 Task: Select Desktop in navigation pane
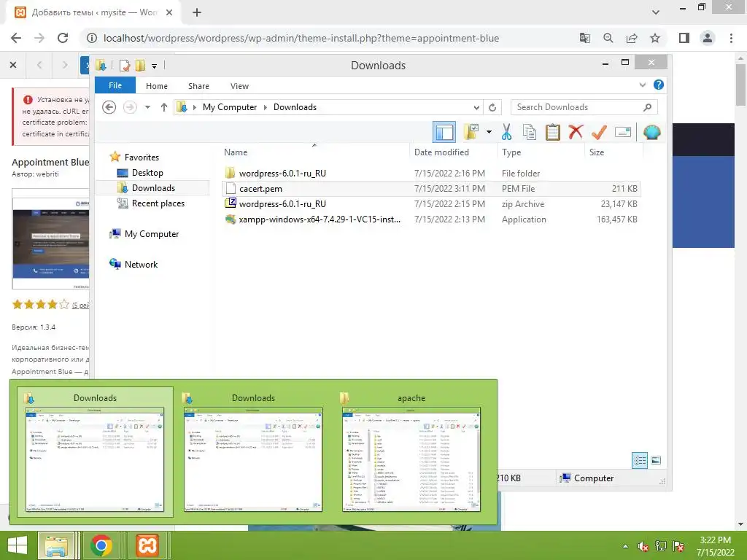[147, 173]
